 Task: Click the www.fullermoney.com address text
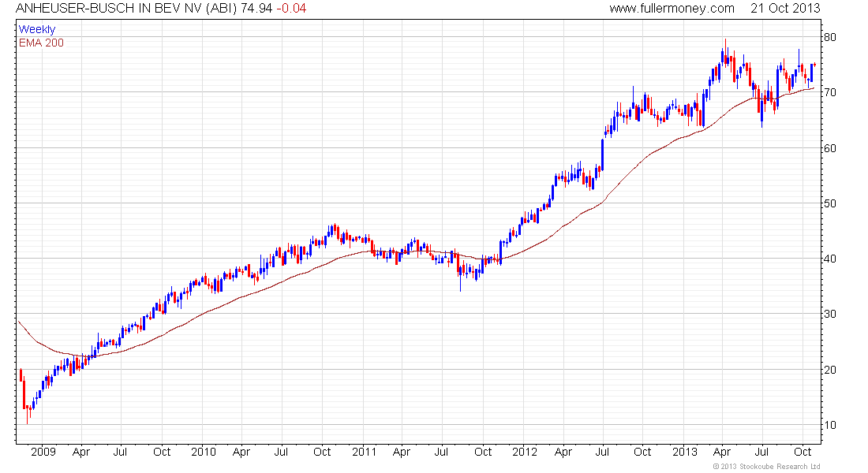click(672, 9)
